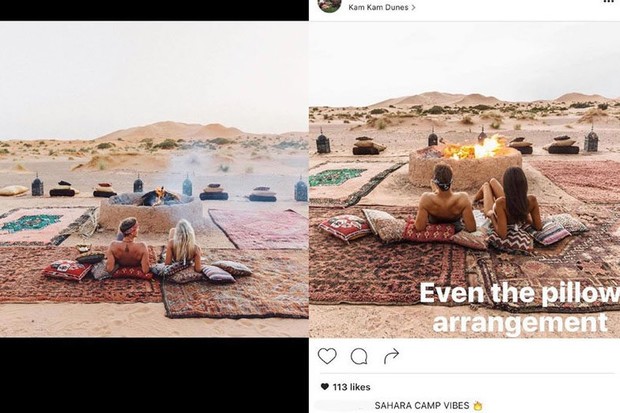Open comments via the speech bubble icon

359,356
